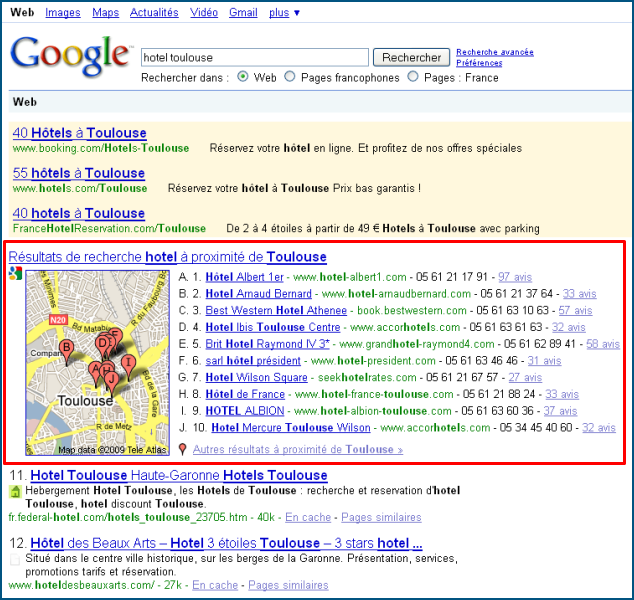Open the Vidéo tab

tap(204, 13)
